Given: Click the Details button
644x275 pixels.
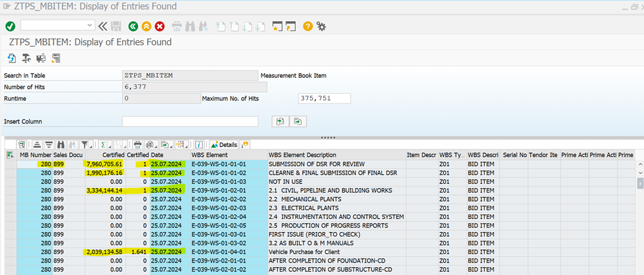Looking at the screenshot, I should (x=224, y=144).
